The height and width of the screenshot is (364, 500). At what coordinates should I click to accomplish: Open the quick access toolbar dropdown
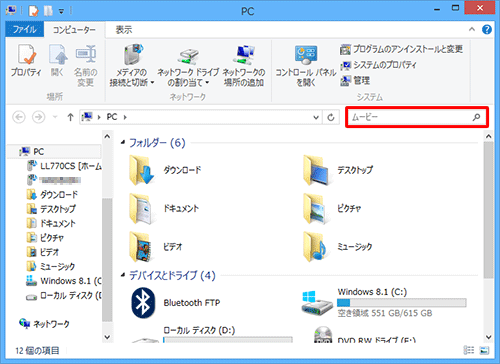click(61, 11)
